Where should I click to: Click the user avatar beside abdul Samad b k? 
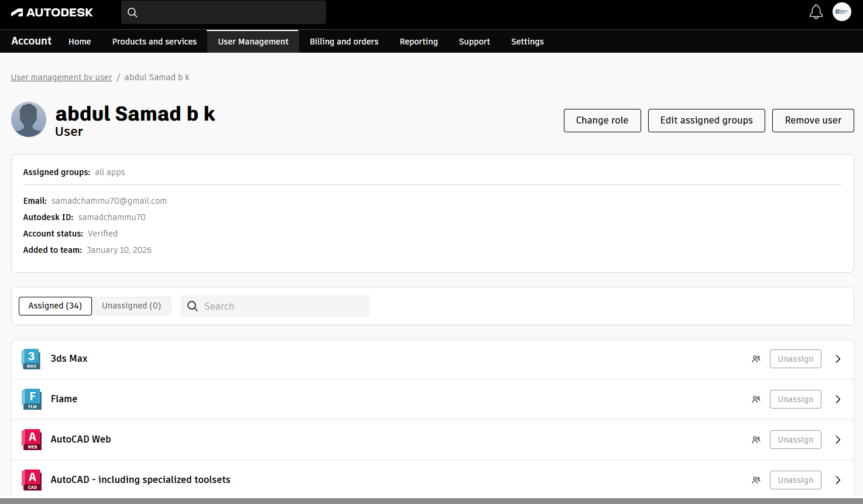(x=29, y=119)
